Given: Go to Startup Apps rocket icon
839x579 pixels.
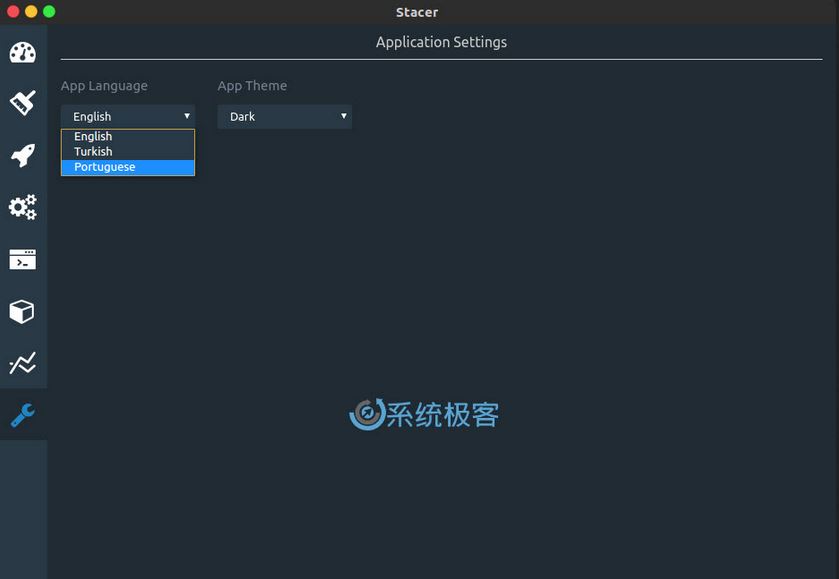Looking at the screenshot, I should tap(22, 155).
